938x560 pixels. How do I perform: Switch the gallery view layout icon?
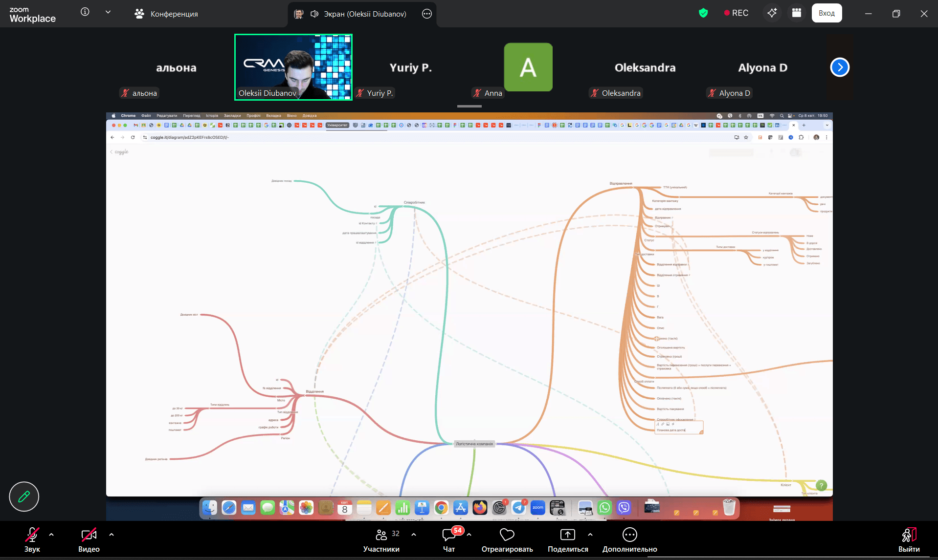click(797, 13)
